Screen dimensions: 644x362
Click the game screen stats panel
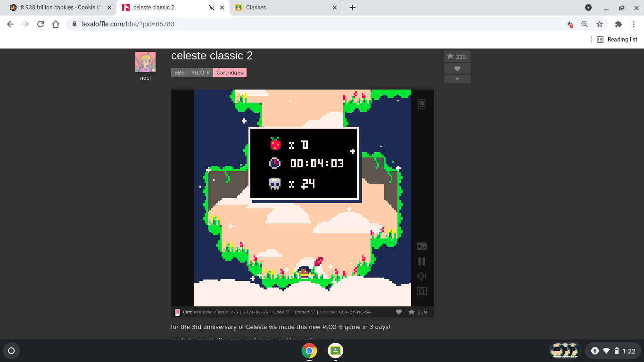click(304, 163)
